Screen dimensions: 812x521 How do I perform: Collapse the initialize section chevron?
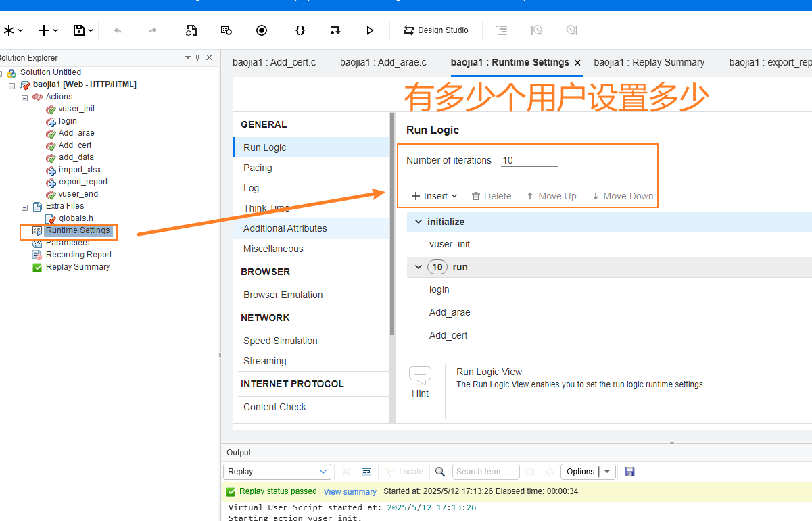click(x=419, y=222)
